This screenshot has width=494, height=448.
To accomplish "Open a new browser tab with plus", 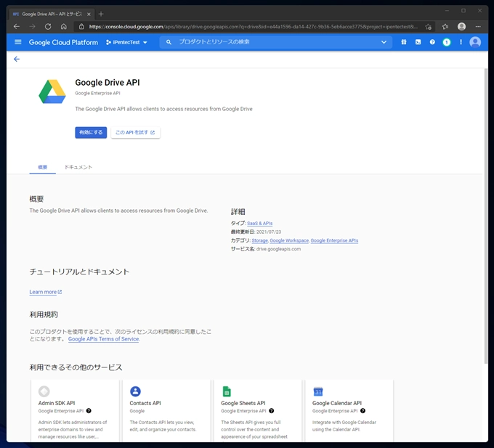I will [101, 14].
